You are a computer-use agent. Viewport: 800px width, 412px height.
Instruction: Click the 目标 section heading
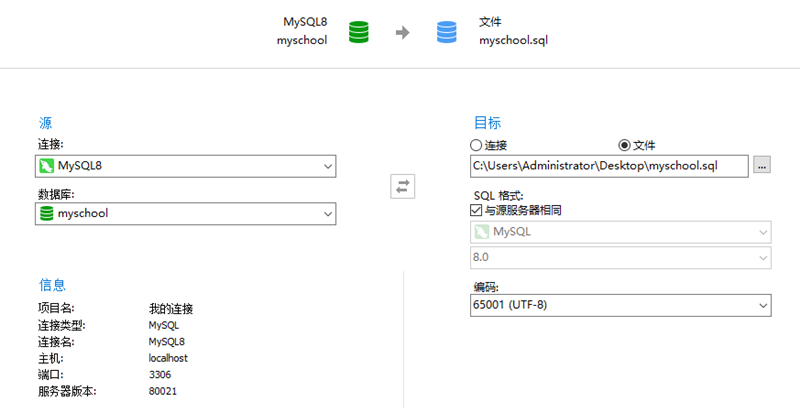(x=486, y=123)
